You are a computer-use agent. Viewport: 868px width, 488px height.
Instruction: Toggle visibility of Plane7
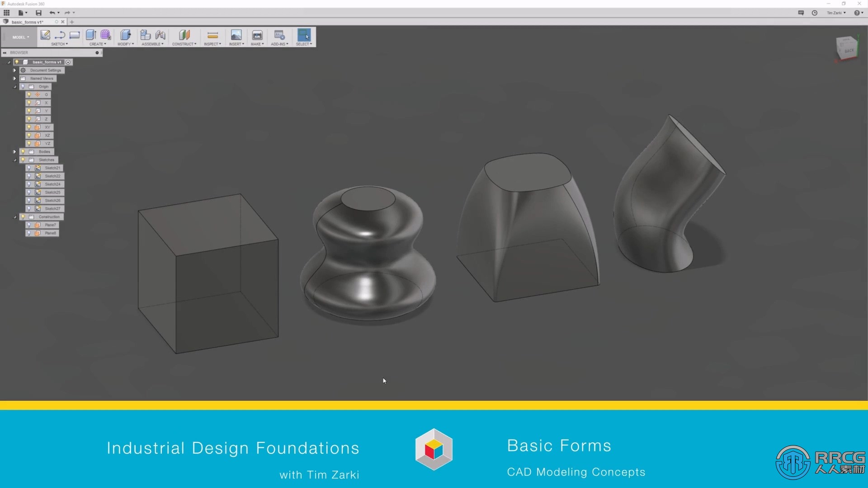click(29, 225)
